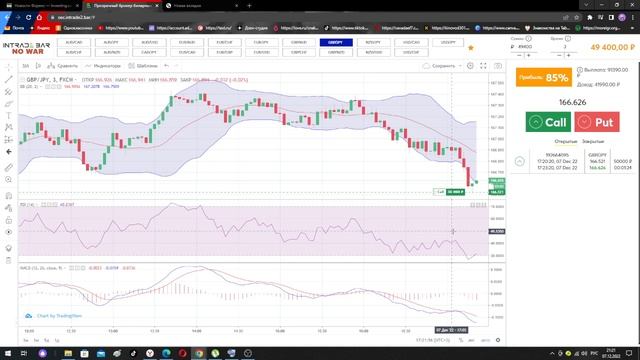
Task: Open the Шаблоны templates dropdown
Action: click(x=142, y=66)
